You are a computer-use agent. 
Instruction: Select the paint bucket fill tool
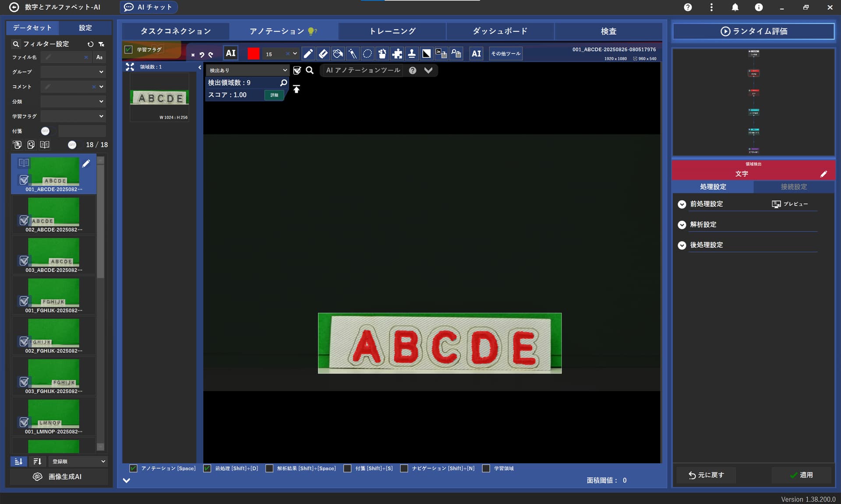coord(338,53)
